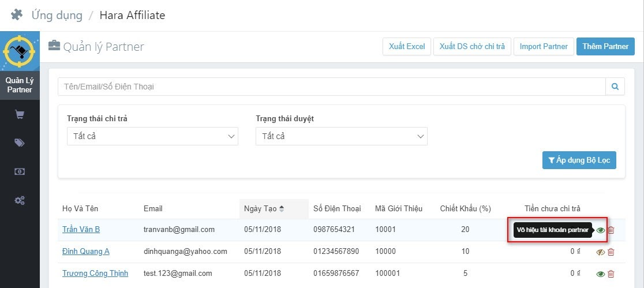This screenshot has height=288, width=644.
Task: Click the Xuất Excel button
Action: [406, 47]
